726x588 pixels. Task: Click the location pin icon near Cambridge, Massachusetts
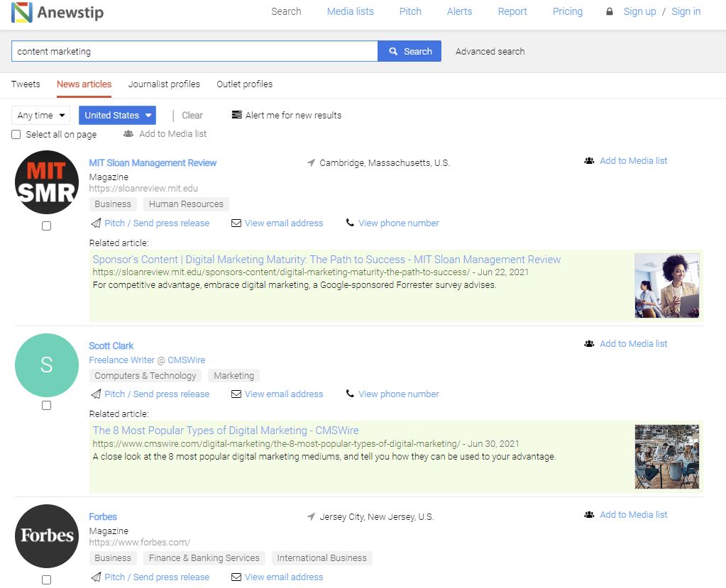[310, 162]
